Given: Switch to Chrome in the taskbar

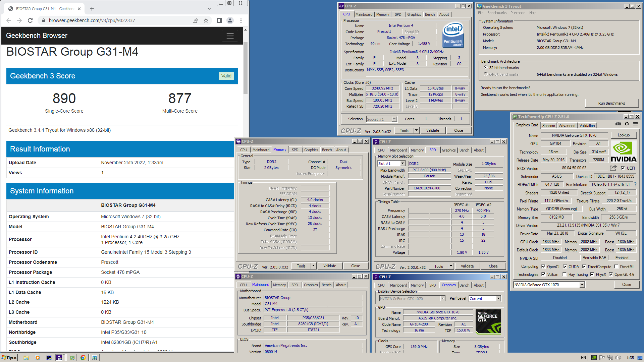Looking at the screenshot, I should click(83, 358).
